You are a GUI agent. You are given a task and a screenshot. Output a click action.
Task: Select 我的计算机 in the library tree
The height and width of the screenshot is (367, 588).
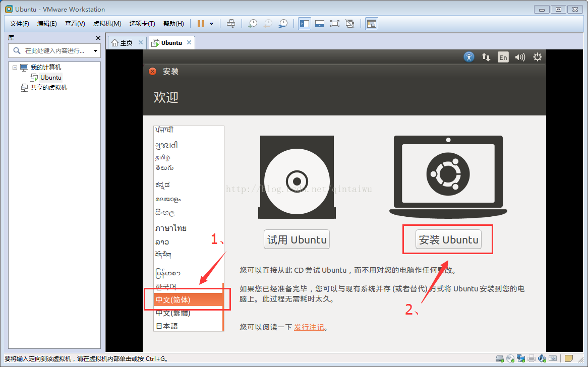(45, 68)
